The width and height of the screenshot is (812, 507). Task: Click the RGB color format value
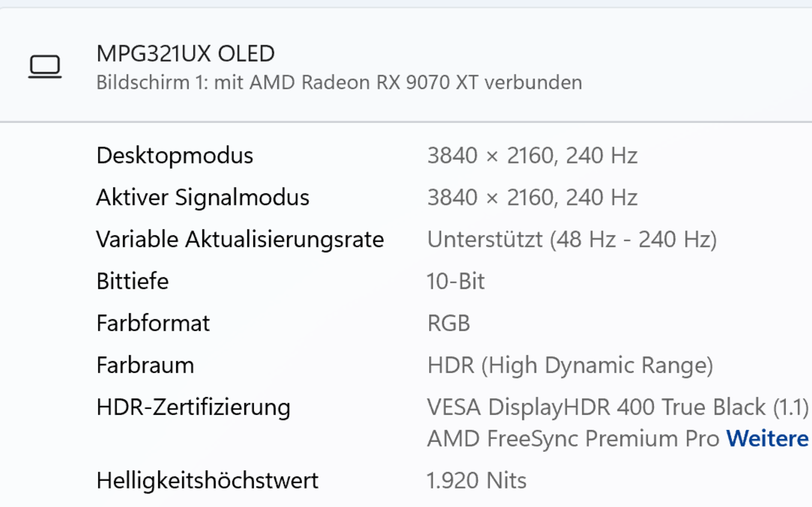(448, 323)
